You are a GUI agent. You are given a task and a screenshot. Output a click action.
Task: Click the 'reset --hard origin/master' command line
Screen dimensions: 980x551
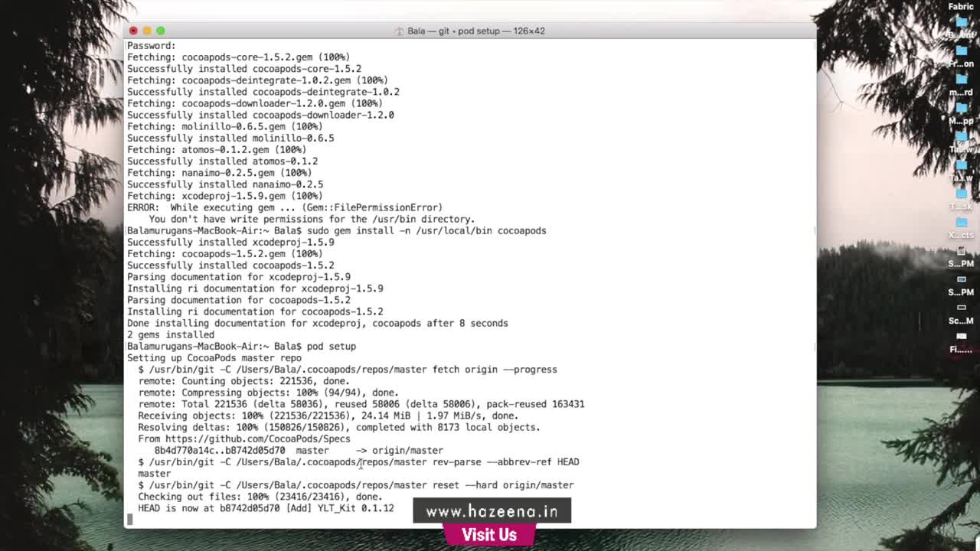[356, 485]
